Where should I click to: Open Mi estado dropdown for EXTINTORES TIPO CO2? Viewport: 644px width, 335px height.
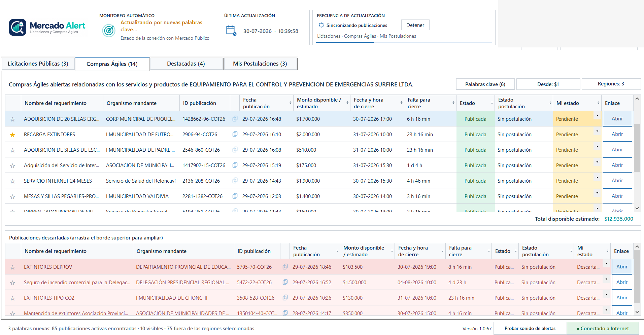coord(607,295)
